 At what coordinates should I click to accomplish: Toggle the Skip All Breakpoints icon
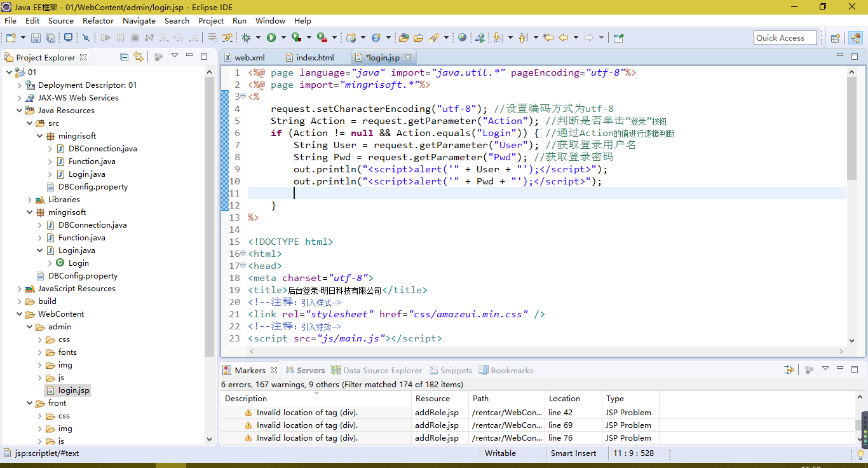click(x=86, y=38)
